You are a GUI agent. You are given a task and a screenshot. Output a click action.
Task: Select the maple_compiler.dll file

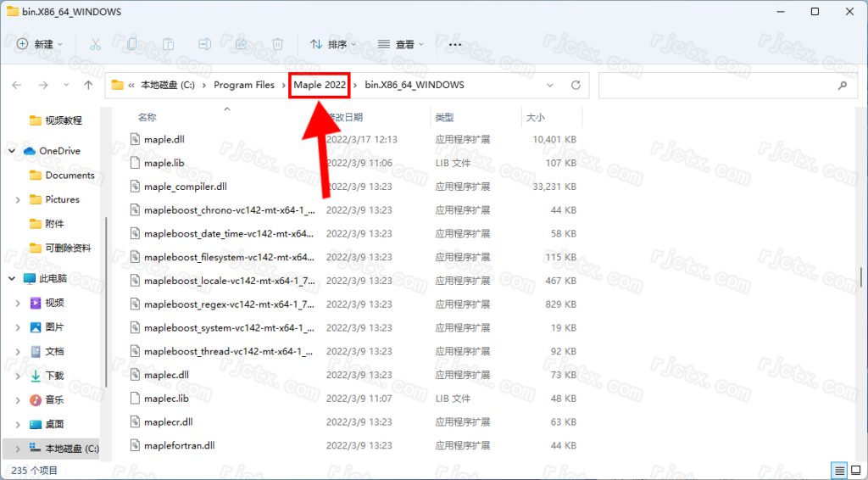[x=185, y=187]
